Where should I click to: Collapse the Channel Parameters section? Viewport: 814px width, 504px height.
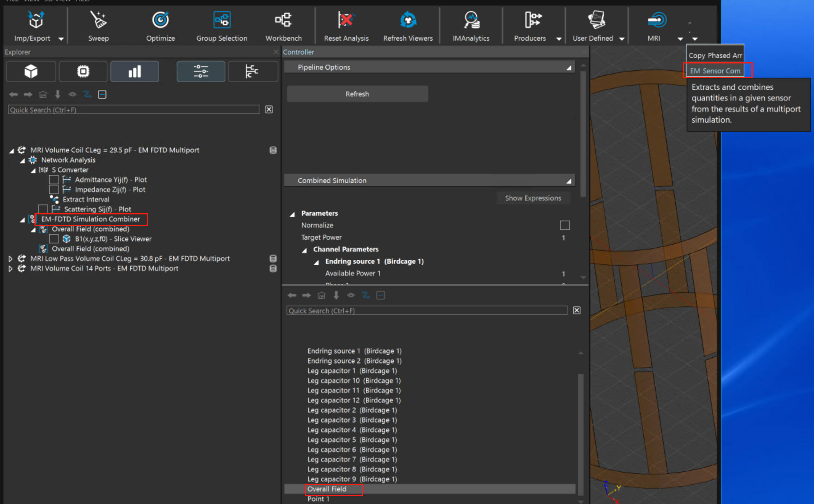click(x=304, y=250)
